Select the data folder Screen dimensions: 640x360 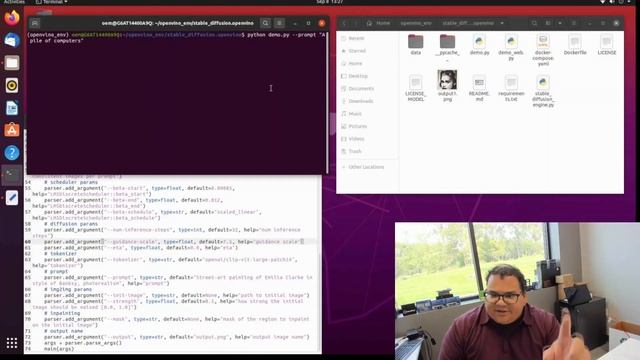pyautogui.click(x=416, y=45)
